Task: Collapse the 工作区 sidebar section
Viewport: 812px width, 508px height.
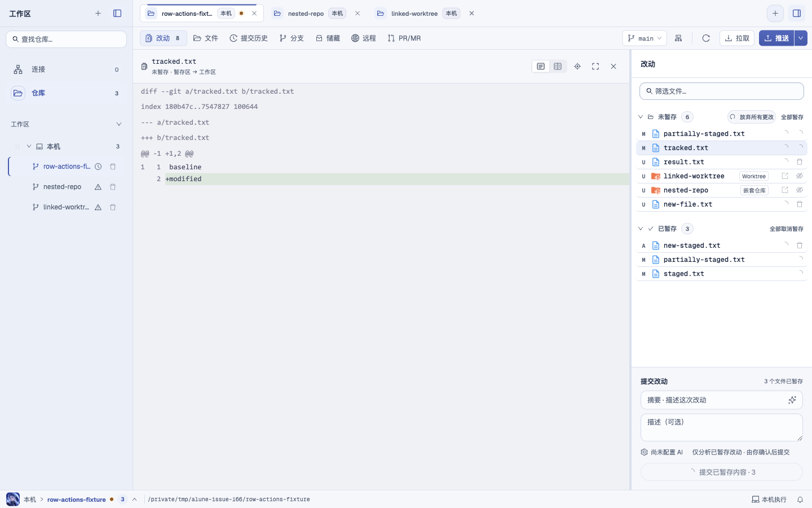Action: tap(118, 124)
